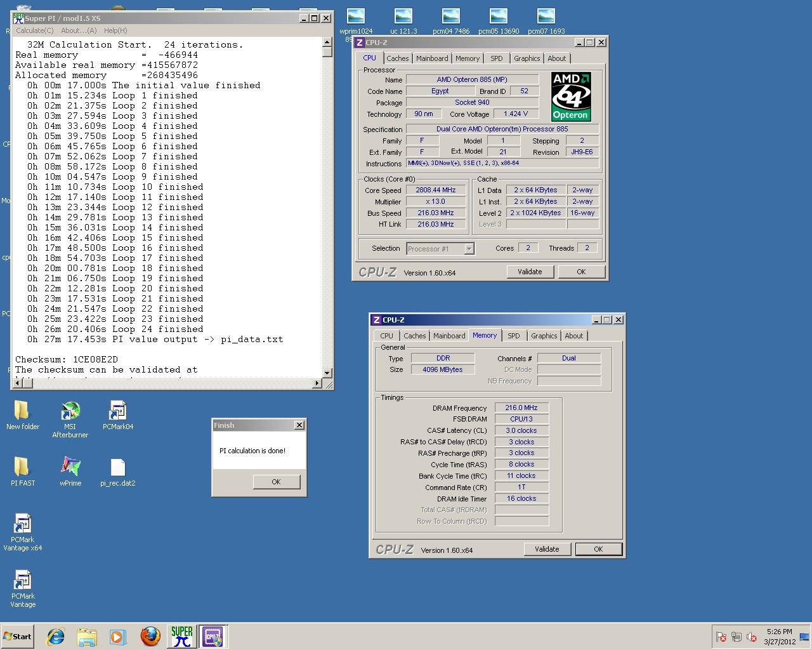Click the Action Center flag tray icon

(x=721, y=637)
